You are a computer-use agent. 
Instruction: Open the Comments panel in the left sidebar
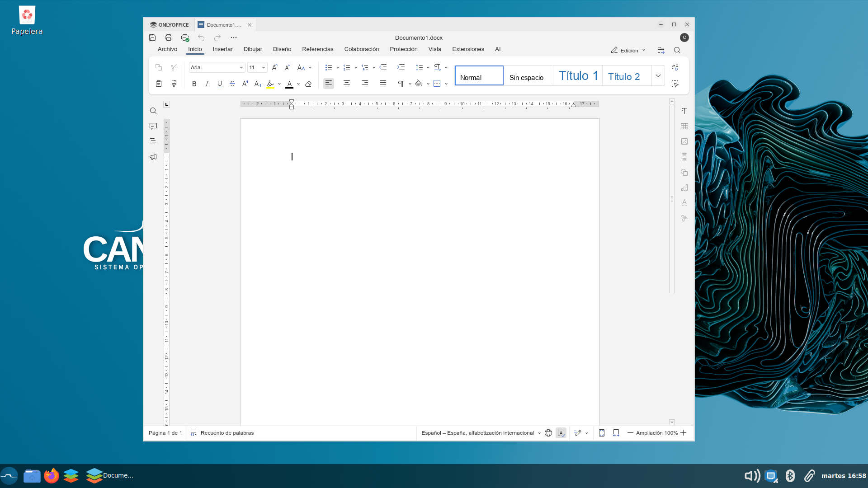(153, 126)
